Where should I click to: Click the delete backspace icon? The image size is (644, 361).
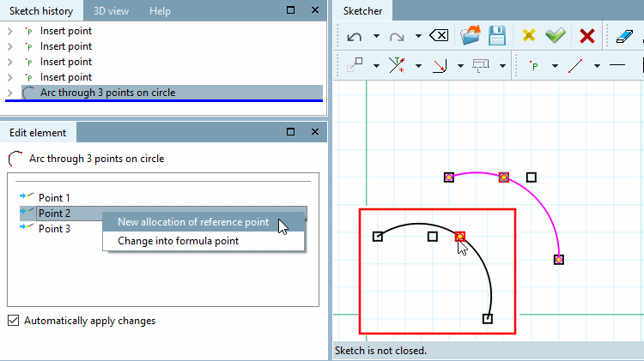439,36
